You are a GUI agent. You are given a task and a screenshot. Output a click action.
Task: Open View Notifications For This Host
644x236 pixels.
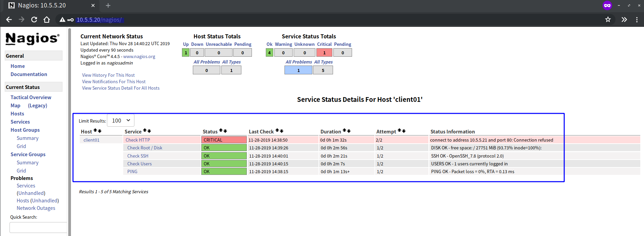(x=114, y=82)
